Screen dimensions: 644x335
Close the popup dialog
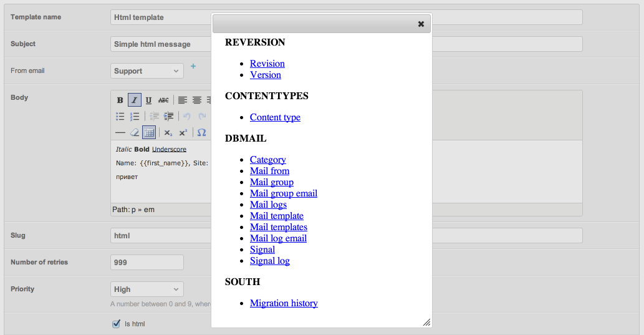coord(421,24)
